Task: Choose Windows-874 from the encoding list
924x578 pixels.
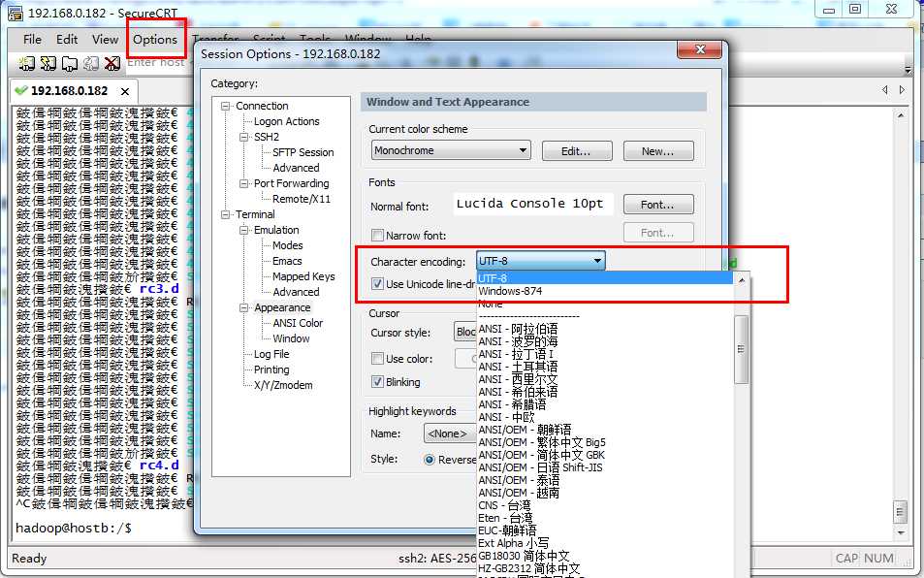Action: pos(605,291)
